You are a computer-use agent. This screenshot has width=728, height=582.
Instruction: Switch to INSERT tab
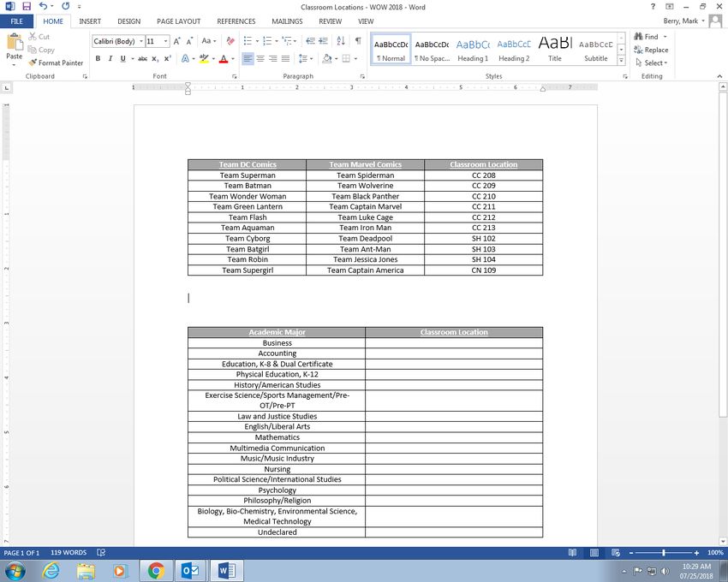point(90,21)
